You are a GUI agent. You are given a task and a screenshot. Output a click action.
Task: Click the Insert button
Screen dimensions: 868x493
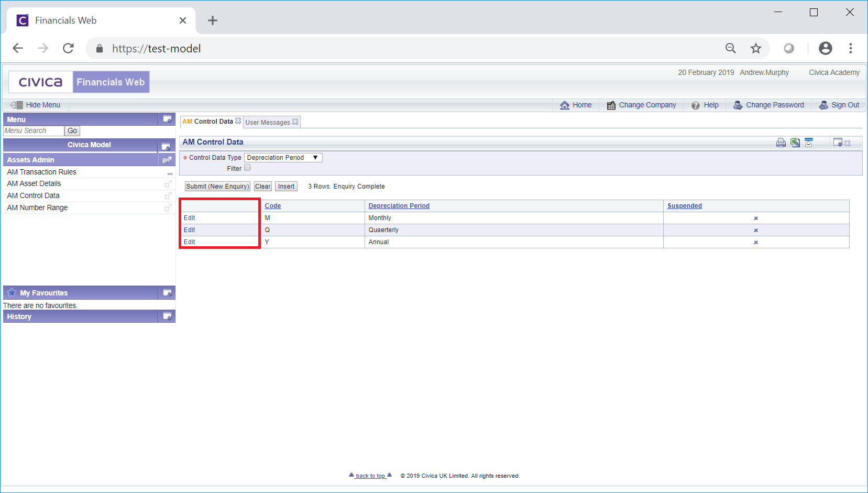click(286, 187)
